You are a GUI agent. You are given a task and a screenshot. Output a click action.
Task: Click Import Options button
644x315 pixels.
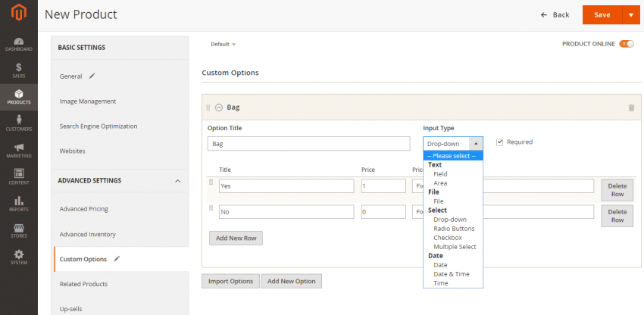coord(230,282)
